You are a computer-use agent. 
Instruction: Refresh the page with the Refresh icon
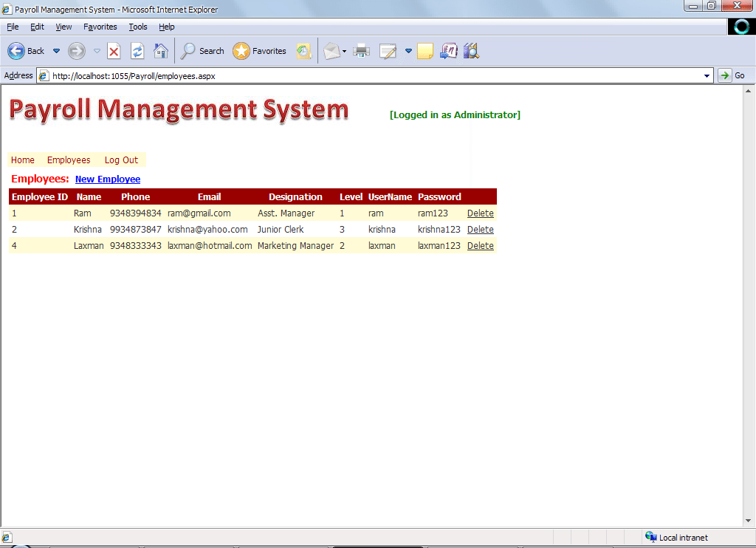[137, 51]
